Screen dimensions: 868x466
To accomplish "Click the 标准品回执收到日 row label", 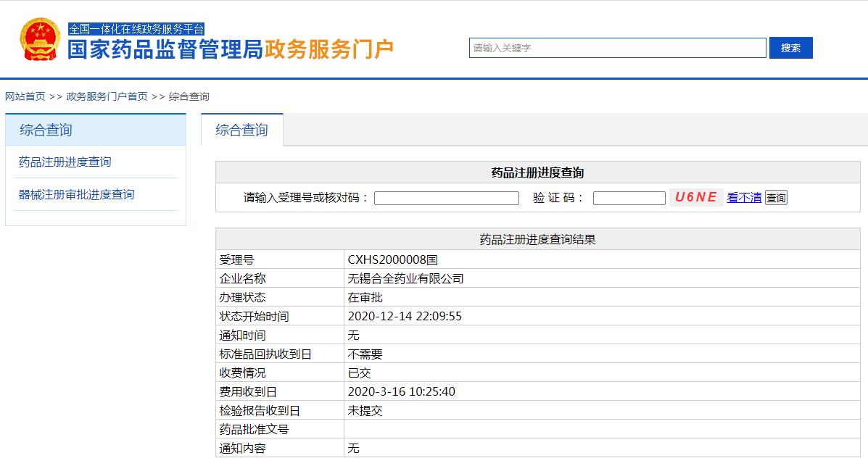I will [x=265, y=354].
